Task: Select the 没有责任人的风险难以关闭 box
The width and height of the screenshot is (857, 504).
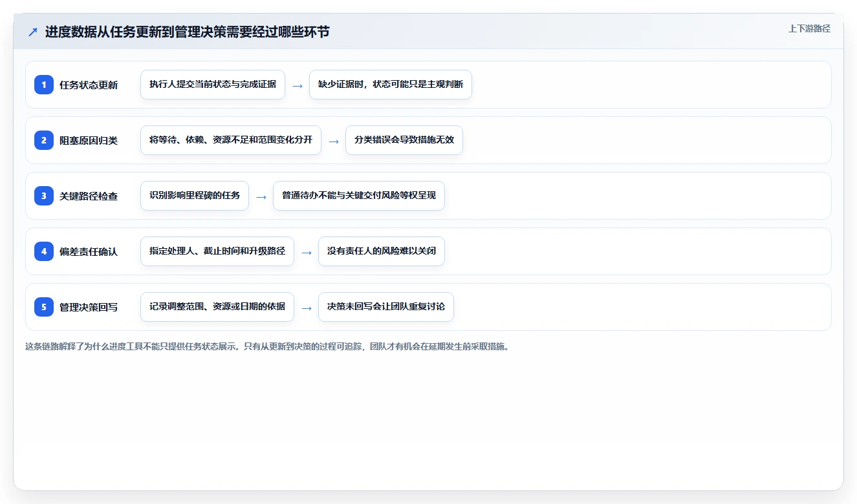Action: click(382, 251)
